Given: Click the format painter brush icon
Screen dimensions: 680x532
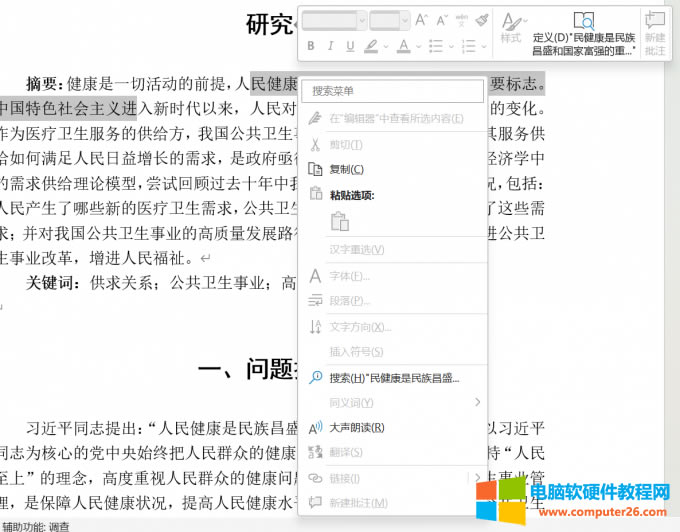Looking at the screenshot, I should pos(482,20).
